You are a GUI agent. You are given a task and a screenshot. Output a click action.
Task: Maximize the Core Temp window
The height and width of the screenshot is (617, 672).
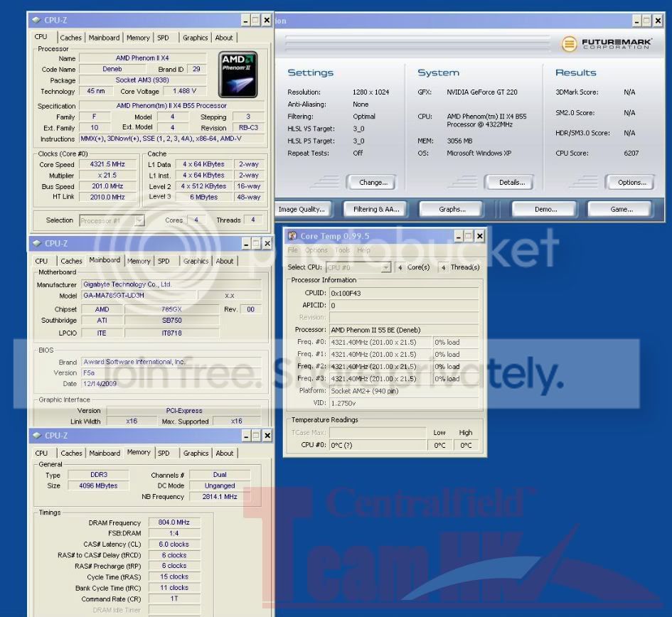[x=469, y=236]
